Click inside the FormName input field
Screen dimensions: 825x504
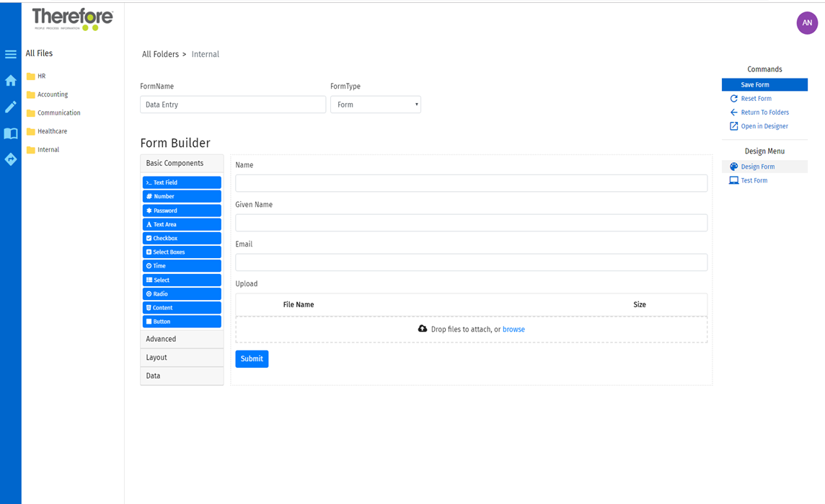click(232, 104)
